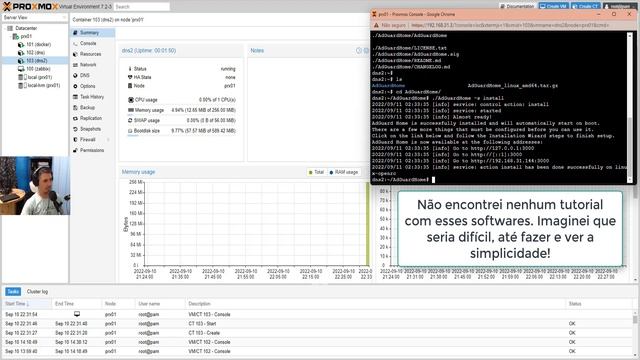Click the 'Não seguro' security warning icon
Screen dimensions: 640x360
tap(376, 25)
